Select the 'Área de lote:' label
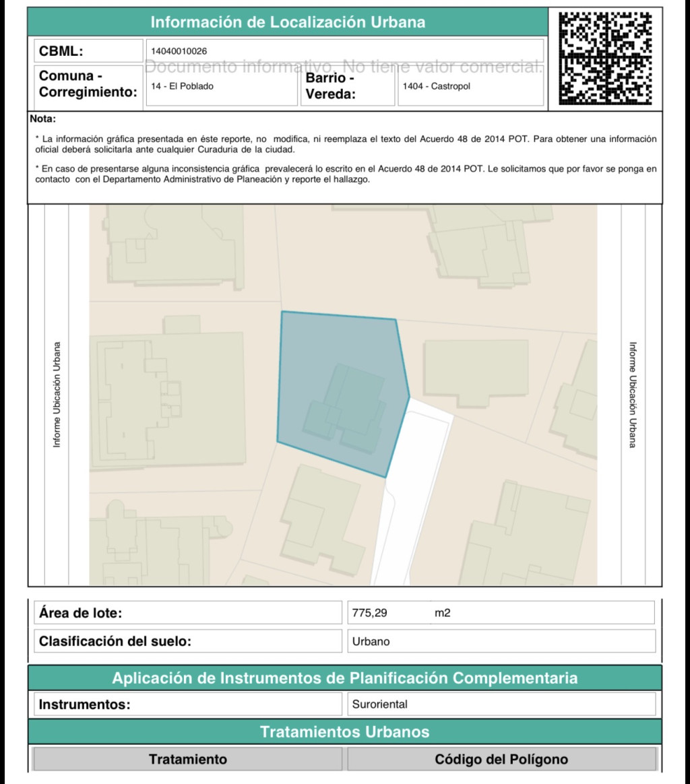The height and width of the screenshot is (784, 690). click(x=81, y=613)
